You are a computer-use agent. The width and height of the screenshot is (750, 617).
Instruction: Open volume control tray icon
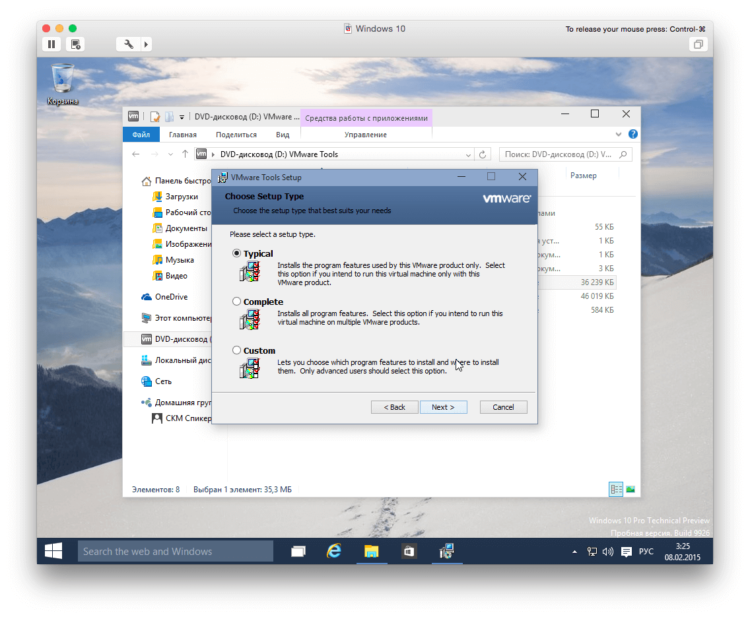click(x=608, y=551)
